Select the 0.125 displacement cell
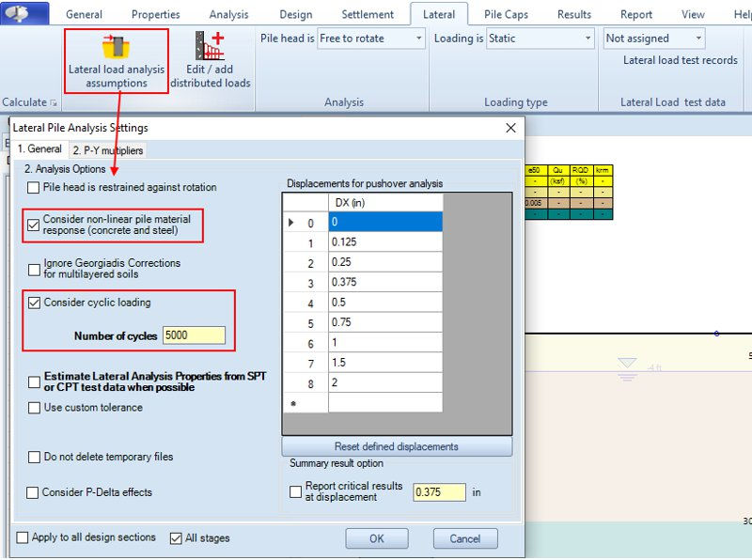This screenshot has width=752, height=560. pyautogui.click(x=385, y=242)
